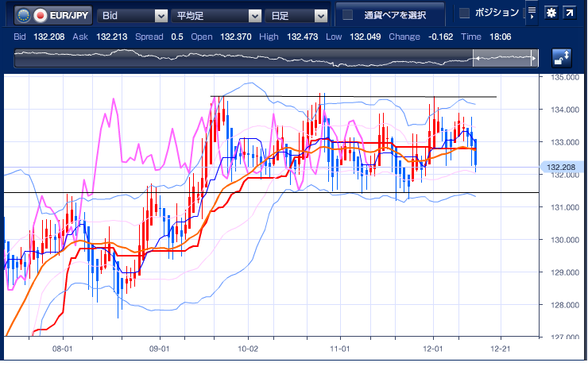This screenshot has height=378, width=588.
Task: Click the 128.000 price axis label
Action: [x=565, y=305]
